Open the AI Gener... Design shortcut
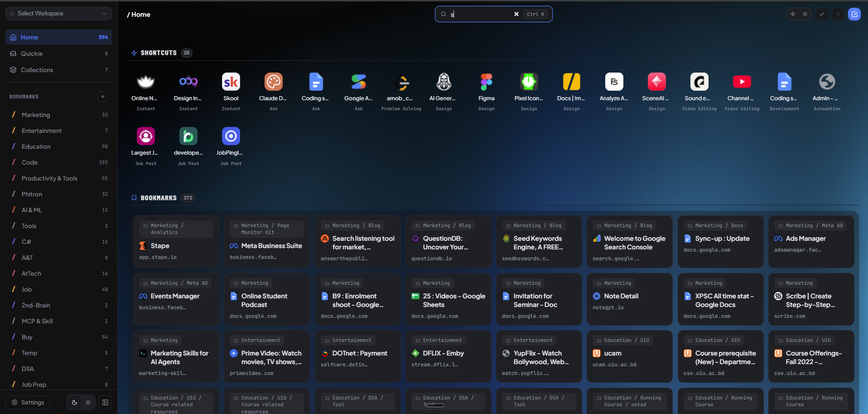 click(444, 82)
